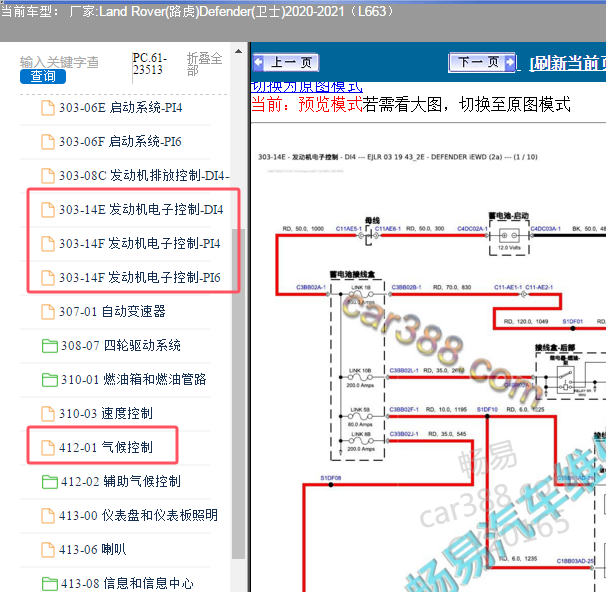Open 303-08C 发动机排放控制-DI4 document
Viewport: 606px width, 592px height.
coord(144,175)
